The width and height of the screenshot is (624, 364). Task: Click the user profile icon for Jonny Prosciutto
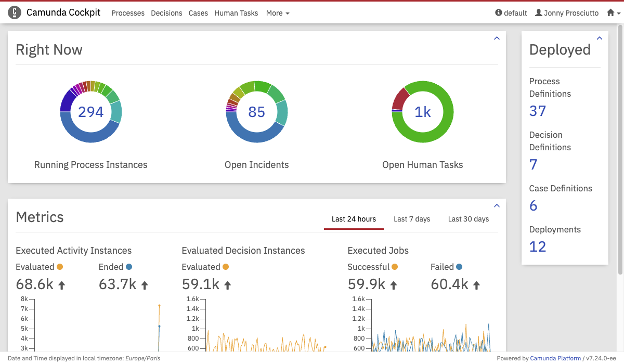[x=539, y=13]
